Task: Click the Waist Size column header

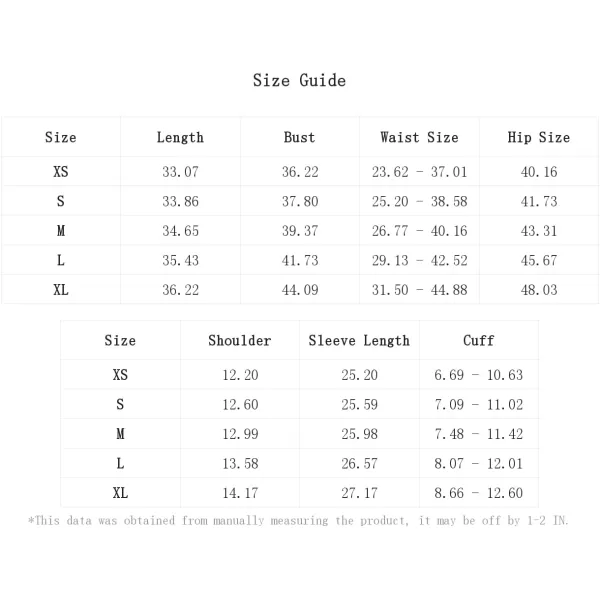Action: pos(419,137)
